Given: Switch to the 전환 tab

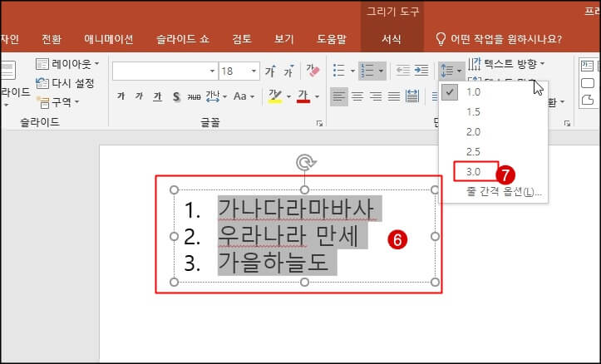Looking at the screenshot, I should tap(52, 39).
